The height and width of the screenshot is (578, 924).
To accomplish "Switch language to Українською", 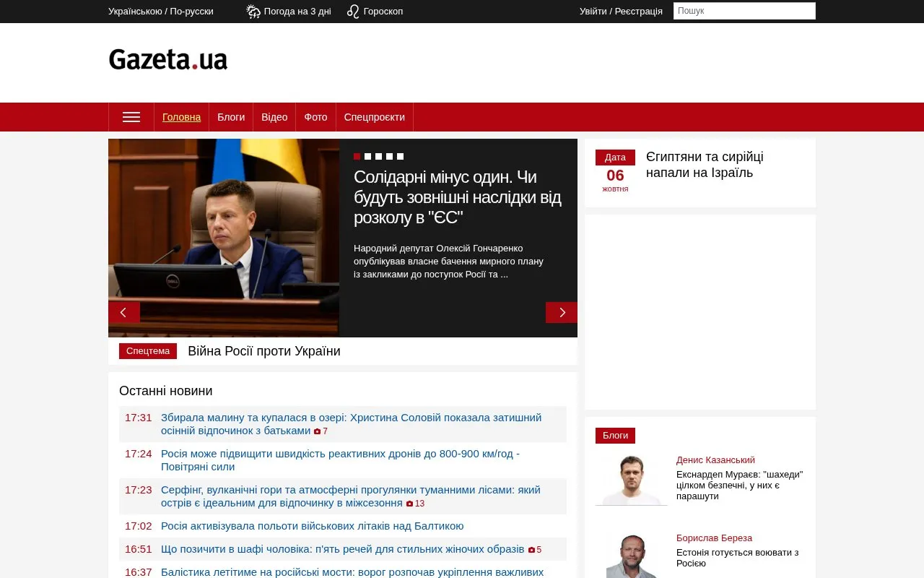I will 135,11.
